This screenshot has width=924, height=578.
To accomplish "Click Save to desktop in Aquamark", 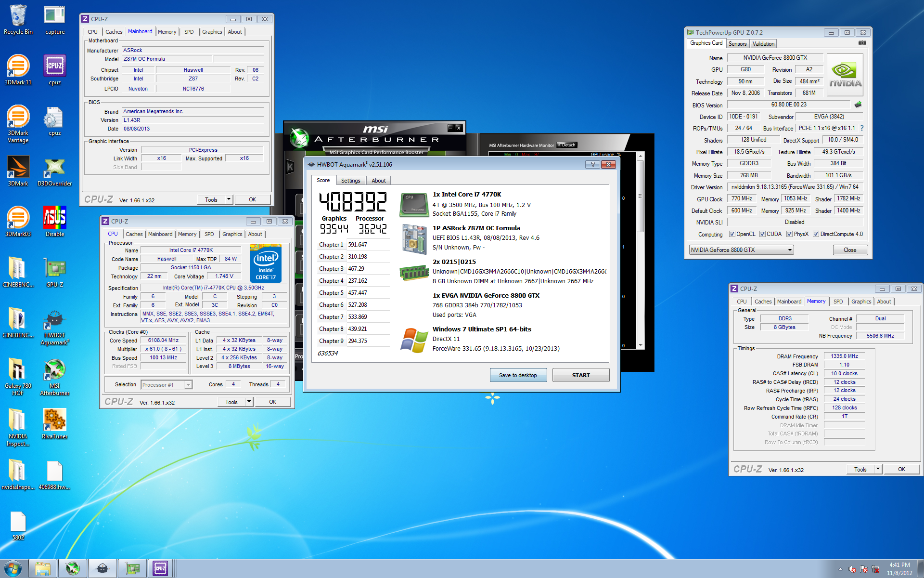I will click(518, 375).
